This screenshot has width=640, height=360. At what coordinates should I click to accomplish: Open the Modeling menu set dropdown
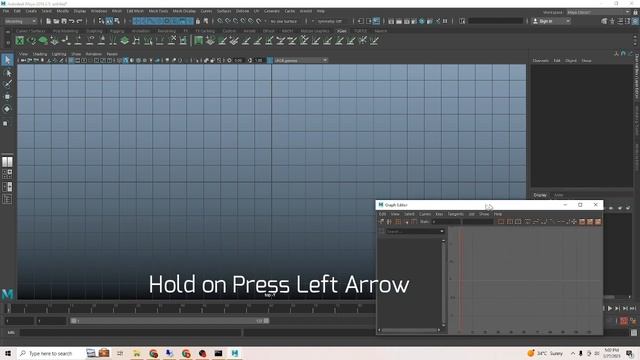pyautogui.click(x=20, y=21)
